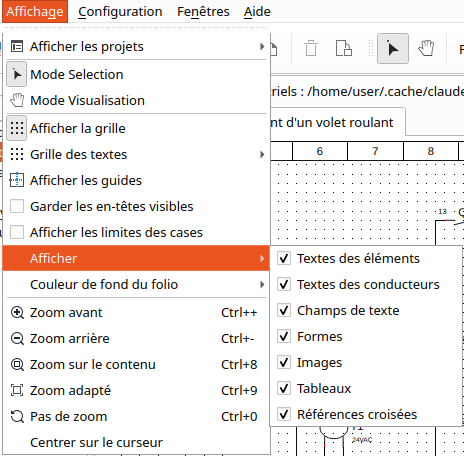464x456 pixels.
Task: Click the Afficher la grille dotted icon
Action: click(x=17, y=128)
